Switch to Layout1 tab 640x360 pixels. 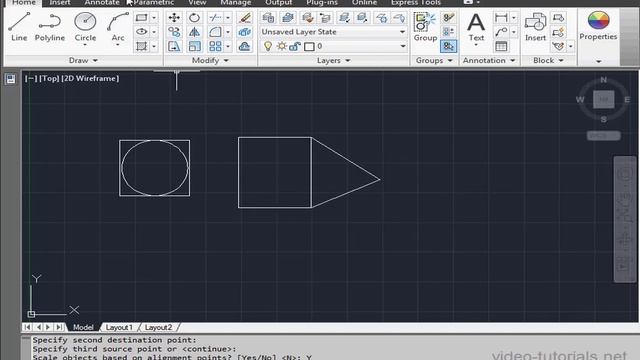pyautogui.click(x=119, y=327)
